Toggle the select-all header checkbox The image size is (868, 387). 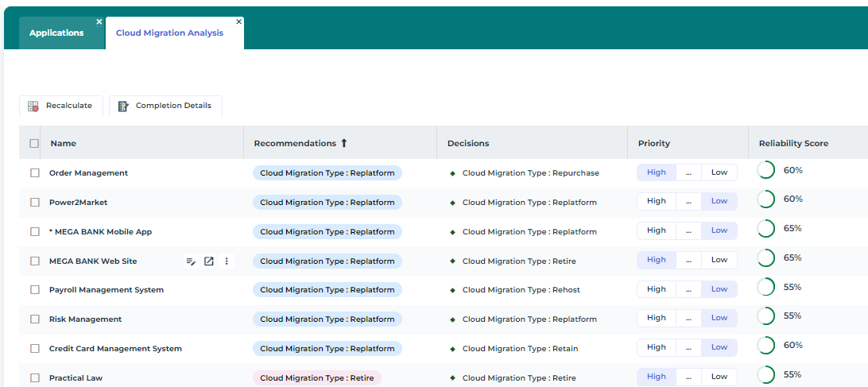34,144
